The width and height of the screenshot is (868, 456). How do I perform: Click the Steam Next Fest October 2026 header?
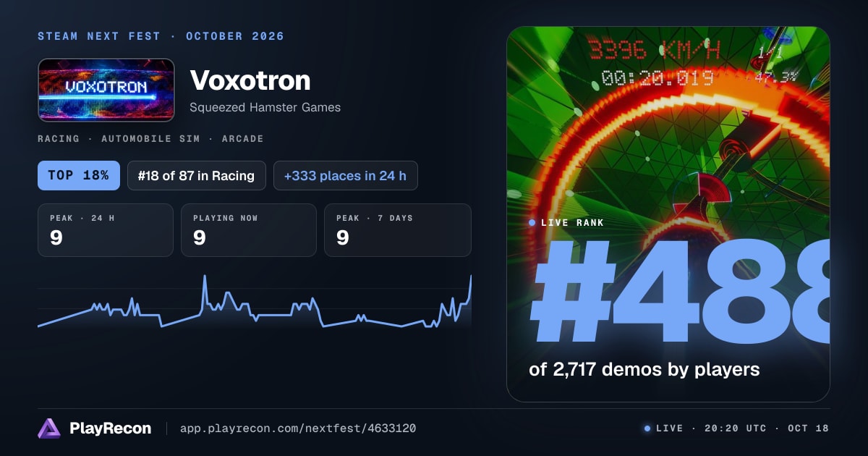pos(161,36)
